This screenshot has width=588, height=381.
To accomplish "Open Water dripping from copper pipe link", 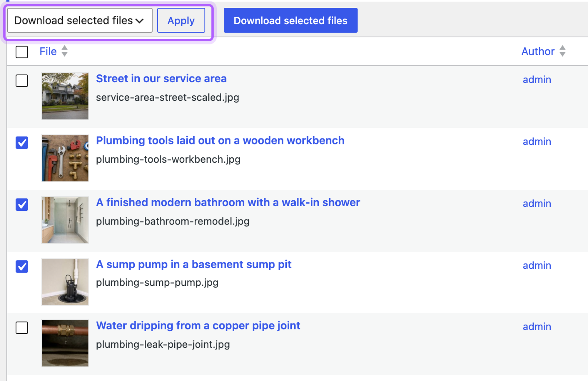I will pyautogui.click(x=198, y=326).
